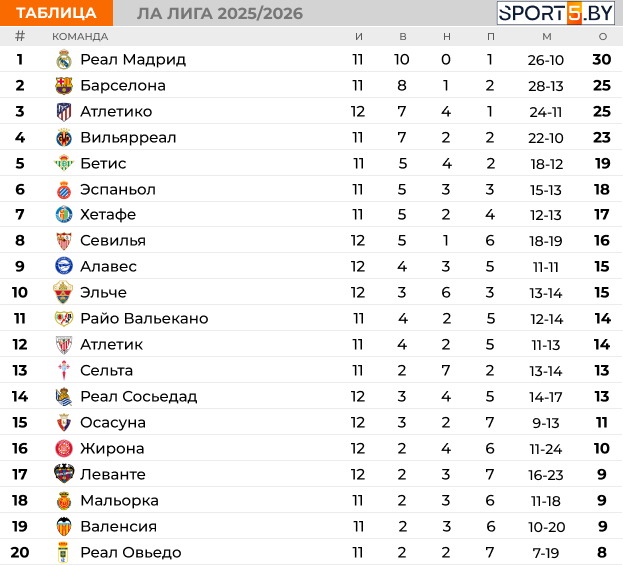The width and height of the screenshot is (623, 565).
Task: Click the Valencia bat crest
Action: point(64,527)
